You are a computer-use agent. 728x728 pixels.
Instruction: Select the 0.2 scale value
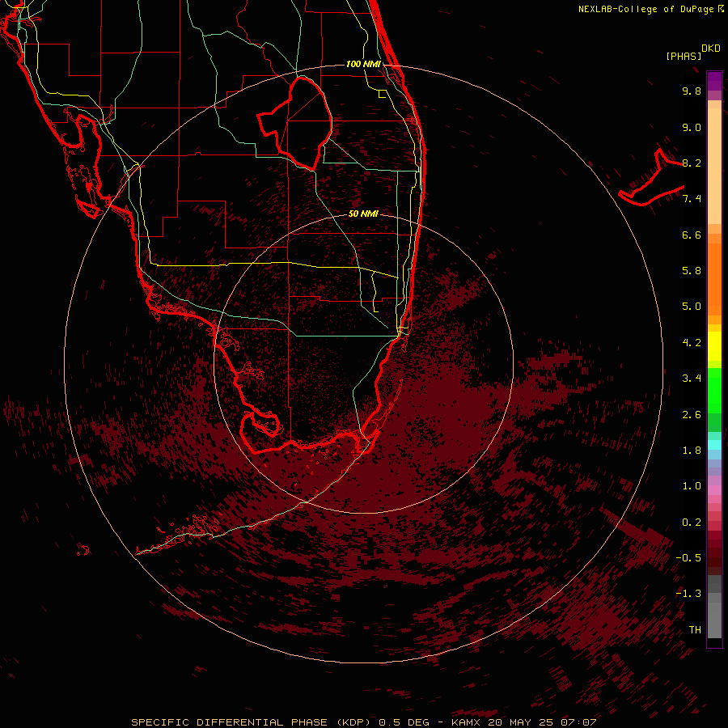(x=692, y=523)
